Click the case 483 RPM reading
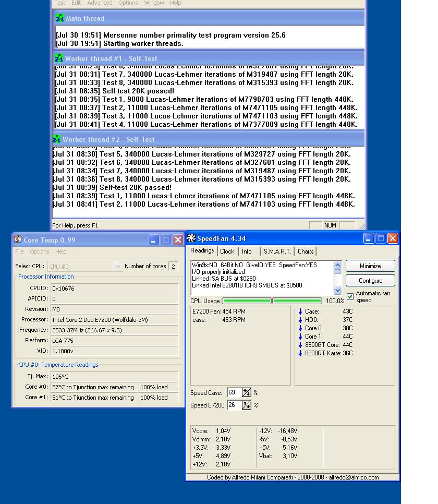This screenshot has height=504, width=438. pos(219,320)
